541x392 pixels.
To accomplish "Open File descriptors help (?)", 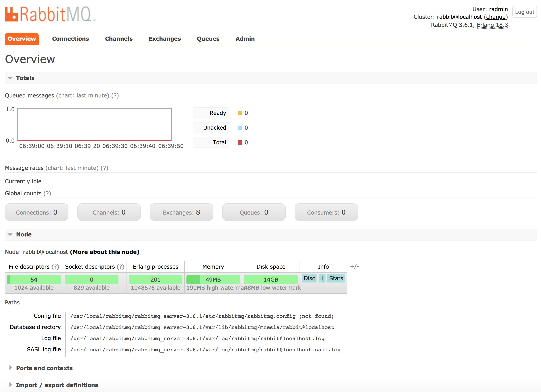I will tap(55, 267).
